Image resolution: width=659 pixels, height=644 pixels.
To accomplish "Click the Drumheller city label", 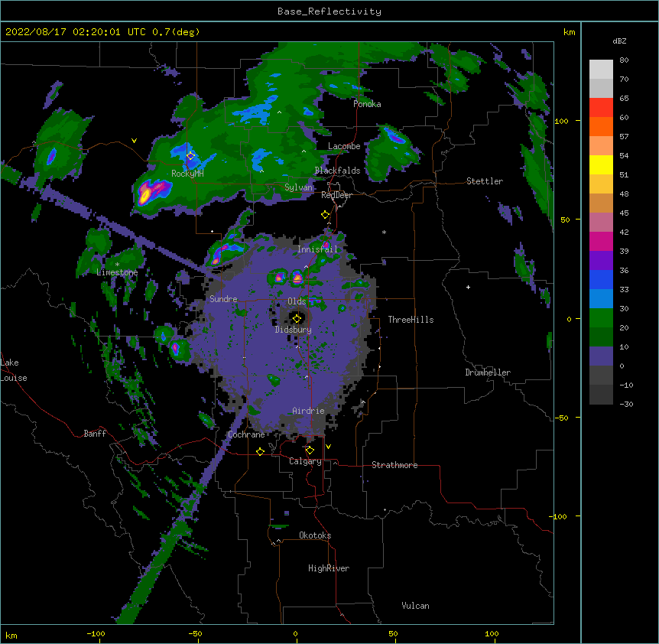I will (488, 372).
